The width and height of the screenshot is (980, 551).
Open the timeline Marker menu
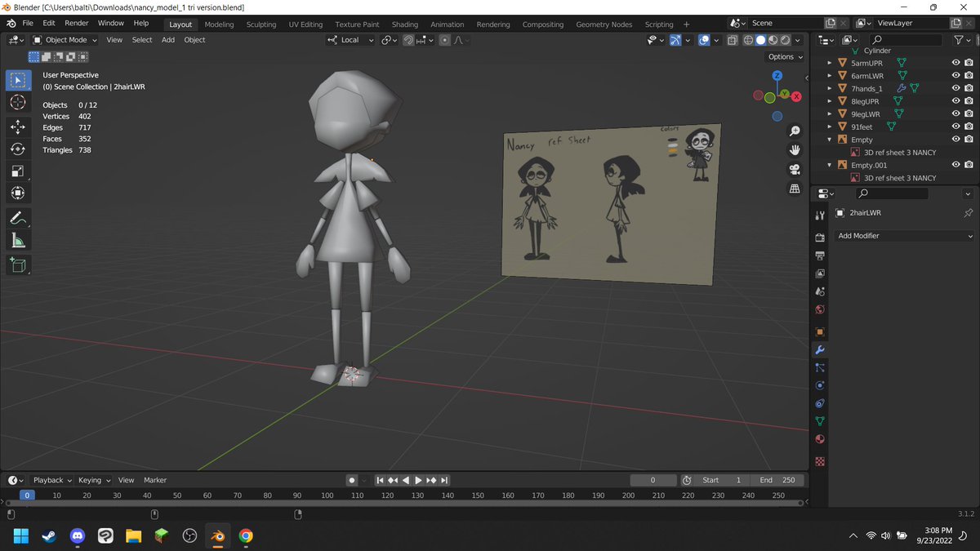(155, 480)
